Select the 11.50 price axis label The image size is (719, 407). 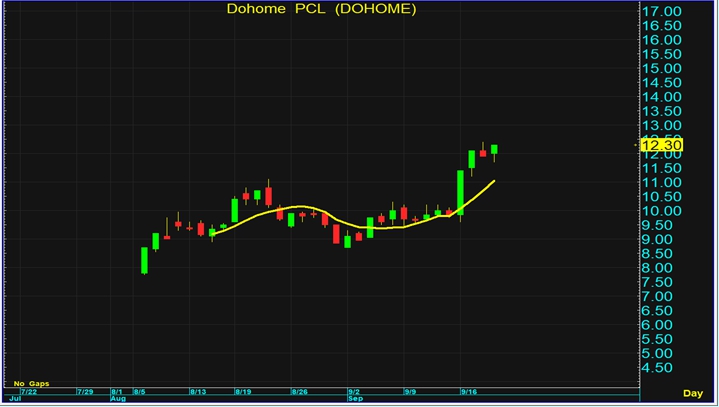(662, 168)
